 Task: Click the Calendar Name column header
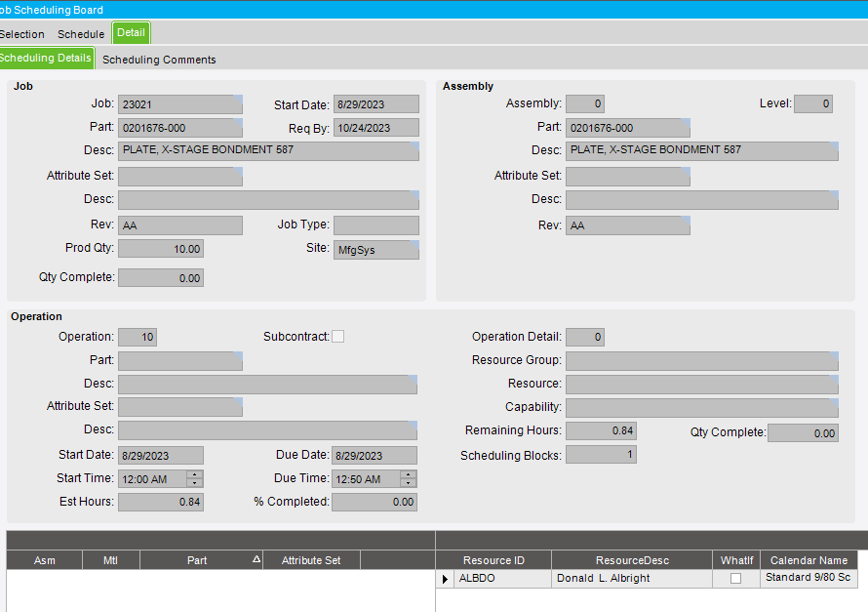coord(809,560)
